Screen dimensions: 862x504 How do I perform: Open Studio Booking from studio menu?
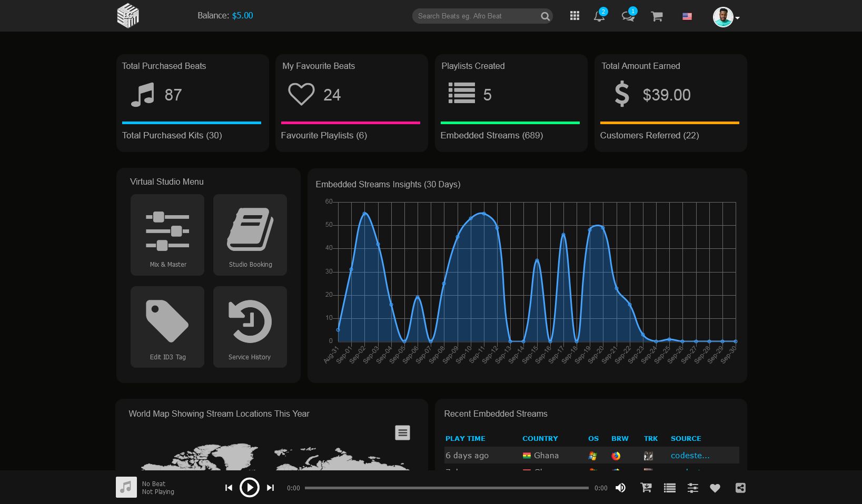click(x=250, y=235)
